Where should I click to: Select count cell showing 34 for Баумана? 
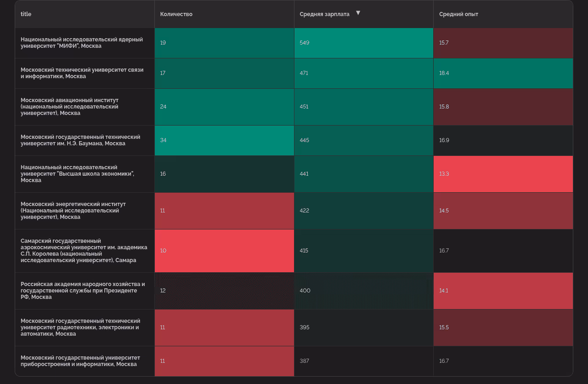224,140
